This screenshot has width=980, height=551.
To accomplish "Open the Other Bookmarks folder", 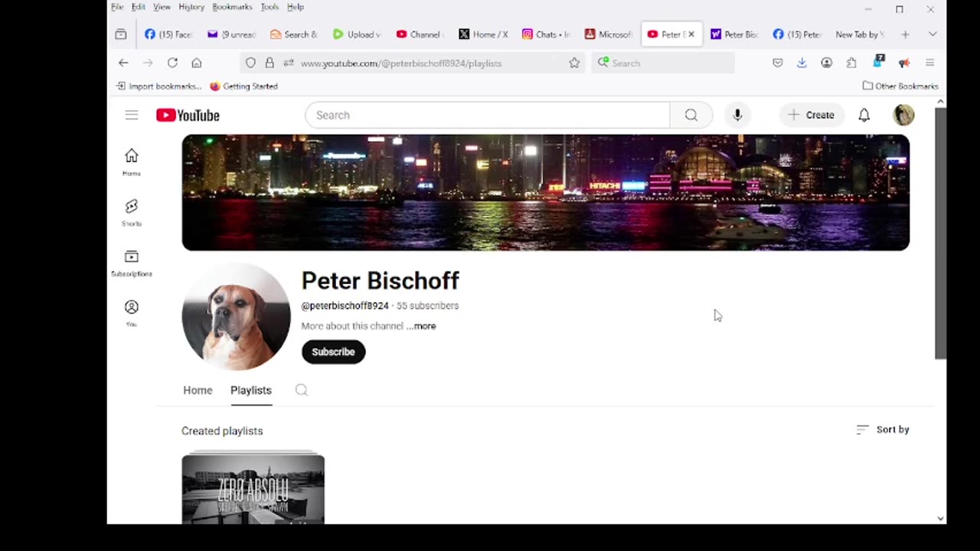I will (x=900, y=86).
